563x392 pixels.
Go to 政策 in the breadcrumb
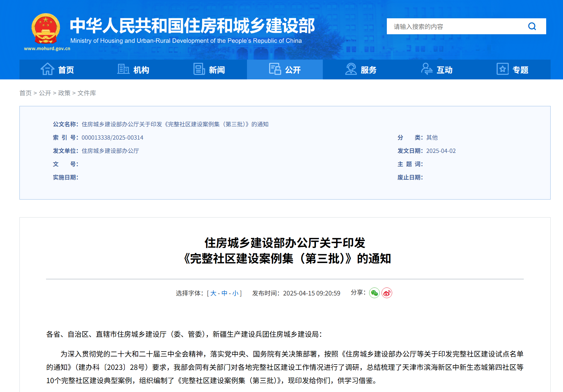(x=64, y=93)
